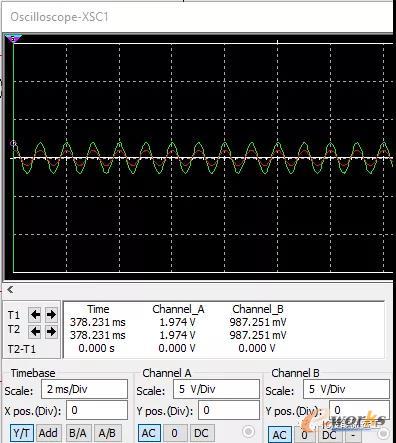Click the Channel B Scale field showing 5 V/Div
The image size is (396, 443).
tap(346, 389)
